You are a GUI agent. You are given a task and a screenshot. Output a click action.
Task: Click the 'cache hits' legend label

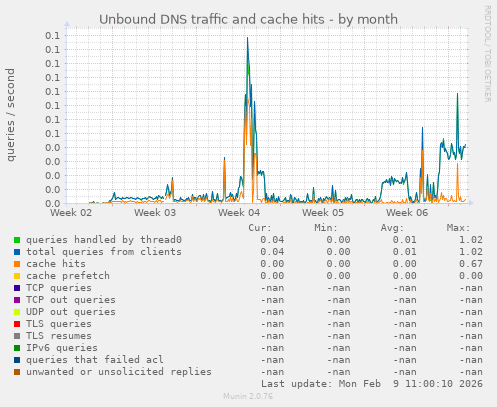56,264
